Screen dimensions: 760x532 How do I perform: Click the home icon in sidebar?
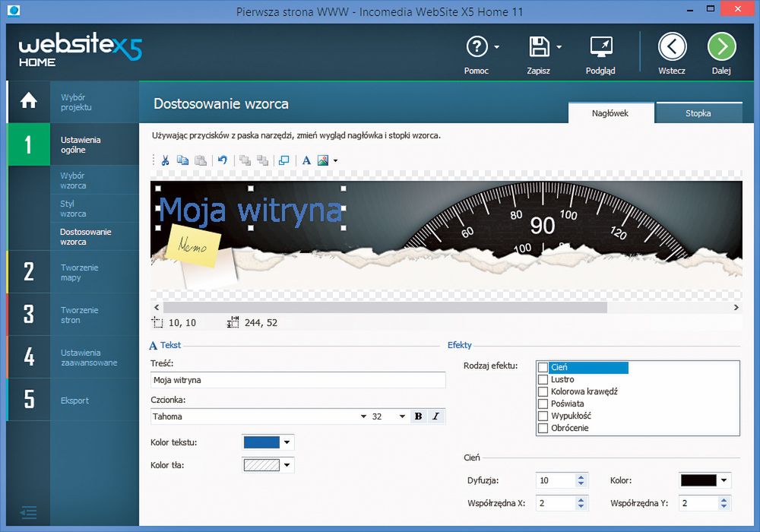[29, 101]
